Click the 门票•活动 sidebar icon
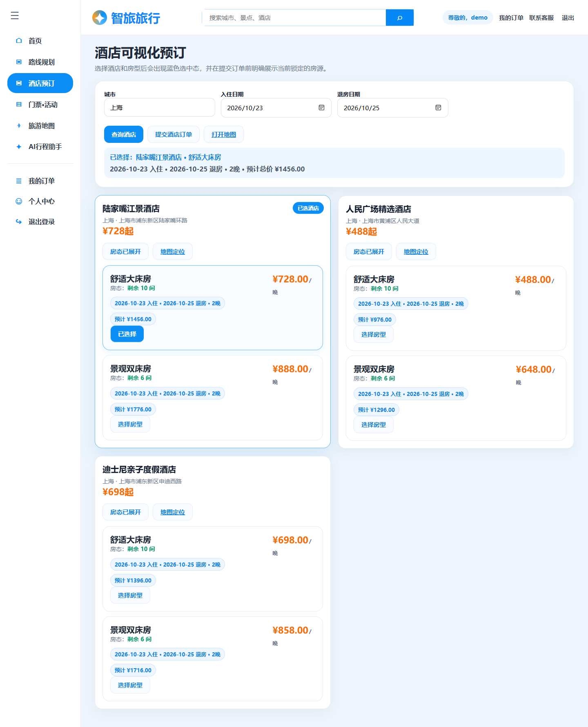This screenshot has height=727, width=588. click(19, 104)
